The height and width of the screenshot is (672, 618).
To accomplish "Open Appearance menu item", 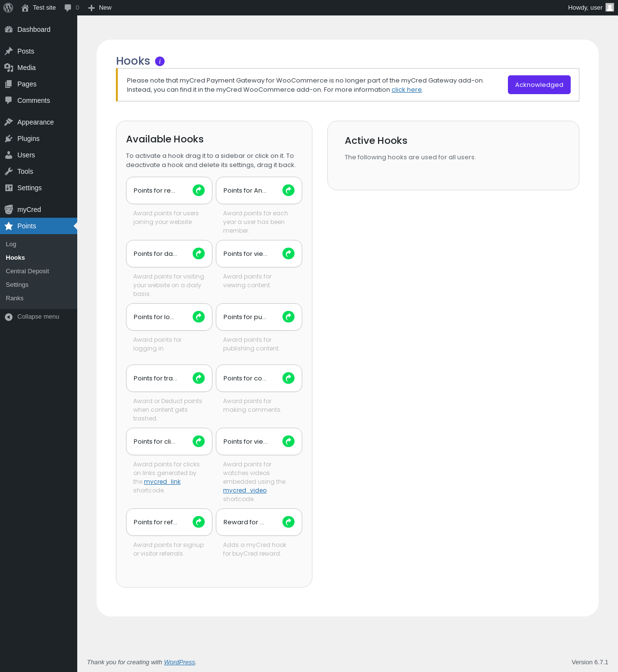I will click(39, 122).
